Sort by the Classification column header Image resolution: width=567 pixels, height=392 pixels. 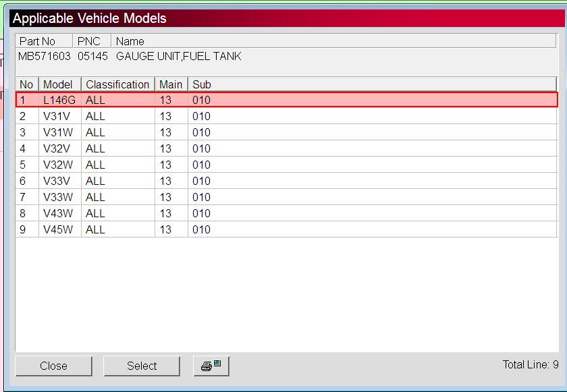(x=117, y=84)
